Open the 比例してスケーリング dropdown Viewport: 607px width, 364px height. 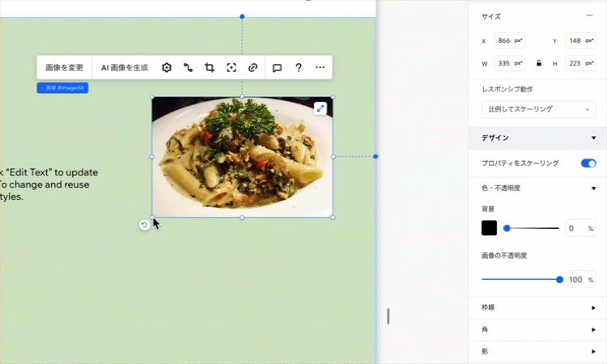[538, 108]
